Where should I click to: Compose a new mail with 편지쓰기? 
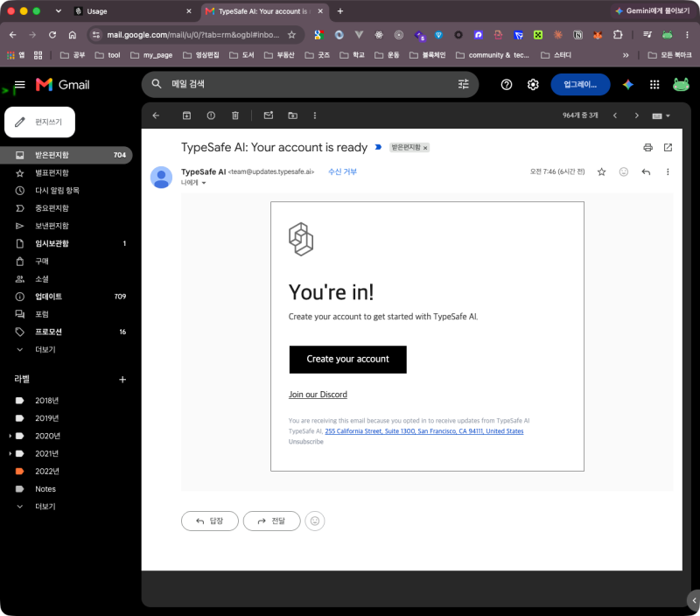pos(39,122)
